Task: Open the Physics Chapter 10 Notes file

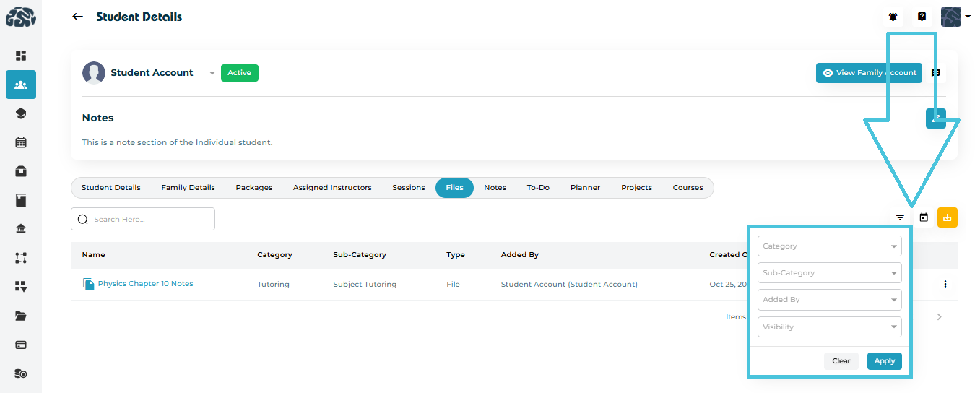Action: 145,284
